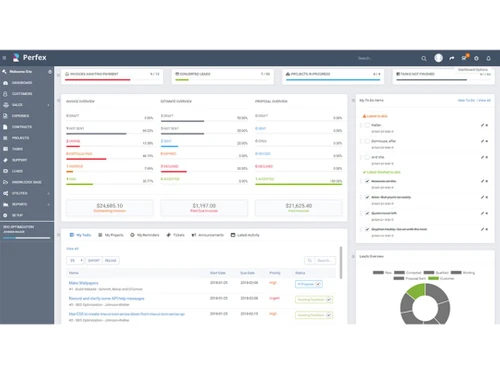Open the timers clock icon in top bar
This screenshot has width=500, height=375.
476,58
